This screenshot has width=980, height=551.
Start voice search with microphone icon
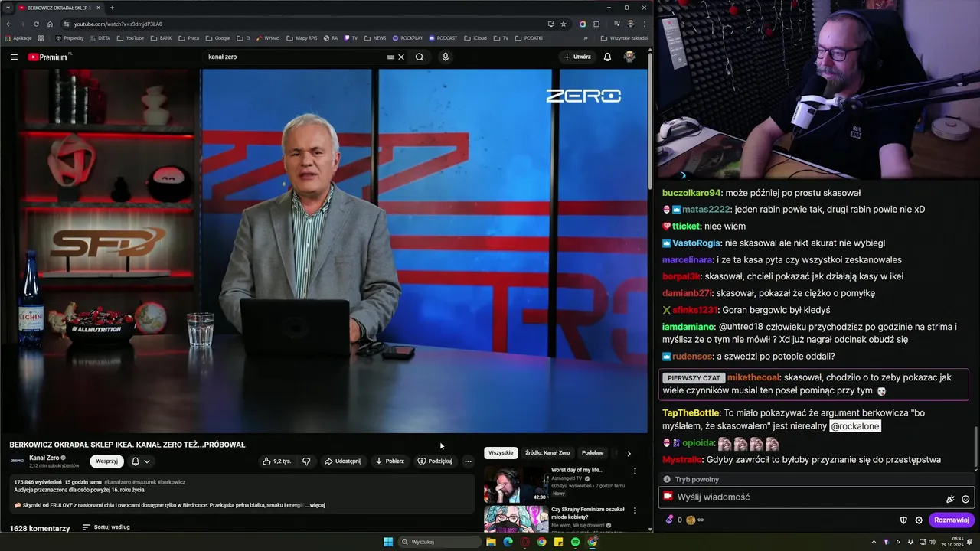click(x=445, y=57)
